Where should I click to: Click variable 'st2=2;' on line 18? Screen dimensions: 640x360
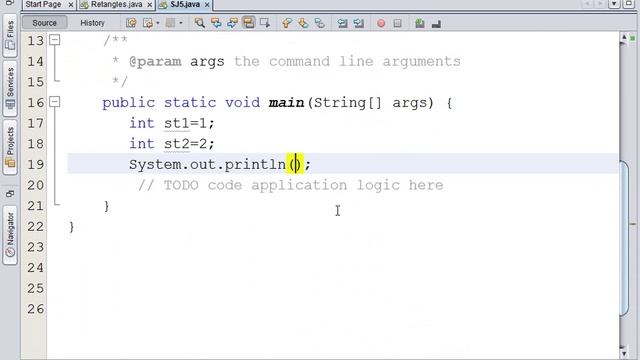pos(189,143)
